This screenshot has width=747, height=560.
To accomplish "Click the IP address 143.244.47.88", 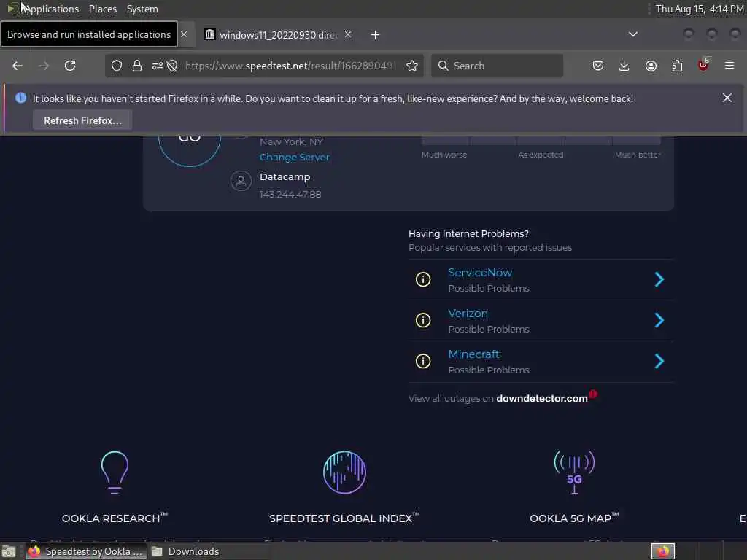I will pyautogui.click(x=290, y=194).
